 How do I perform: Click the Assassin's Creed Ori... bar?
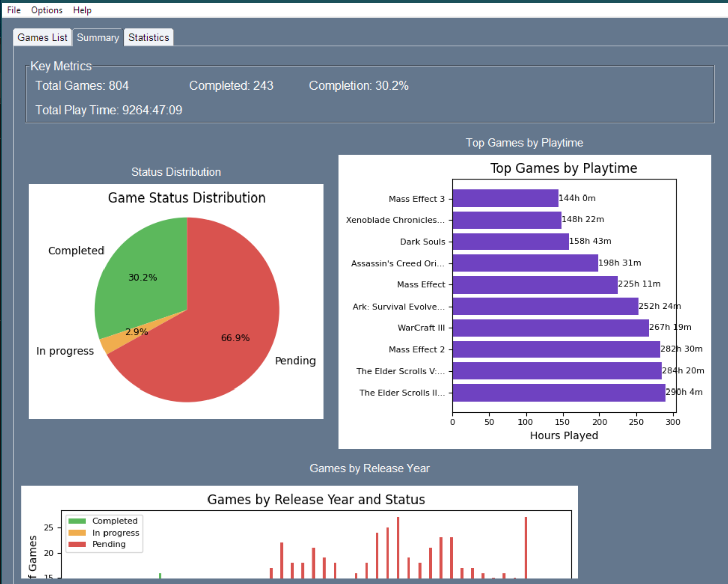tap(526, 263)
